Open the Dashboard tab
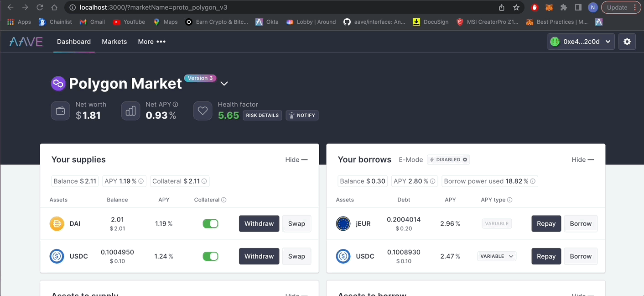The width and height of the screenshot is (644, 296). pos(74,42)
